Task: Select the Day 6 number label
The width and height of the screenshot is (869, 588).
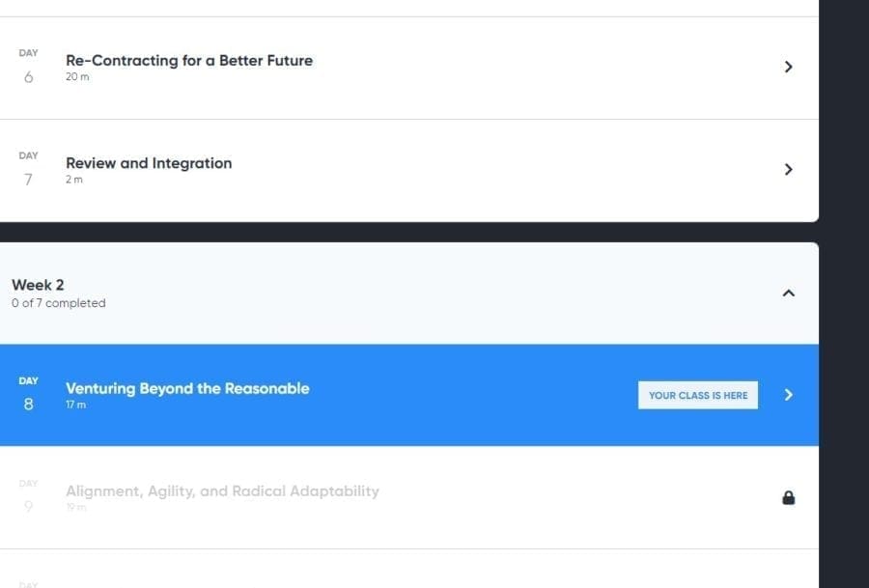Action: click(x=28, y=77)
